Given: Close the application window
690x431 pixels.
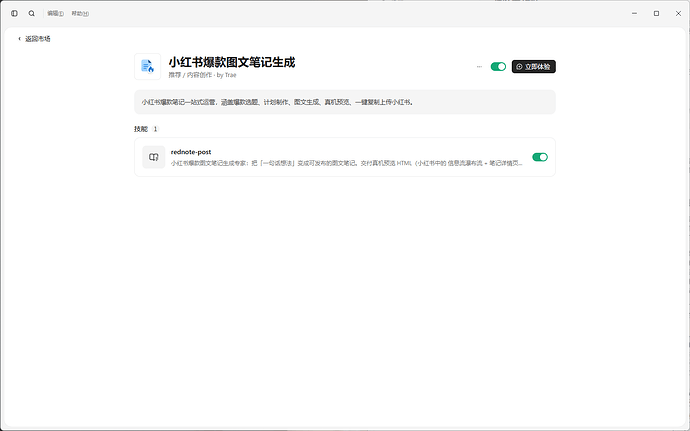Looking at the screenshot, I should (678, 14).
